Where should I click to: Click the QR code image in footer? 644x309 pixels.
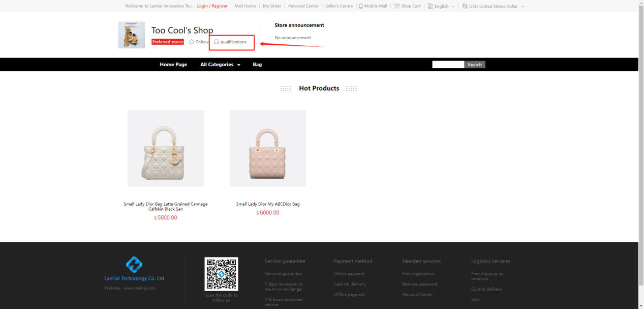click(x=221, y=274)
